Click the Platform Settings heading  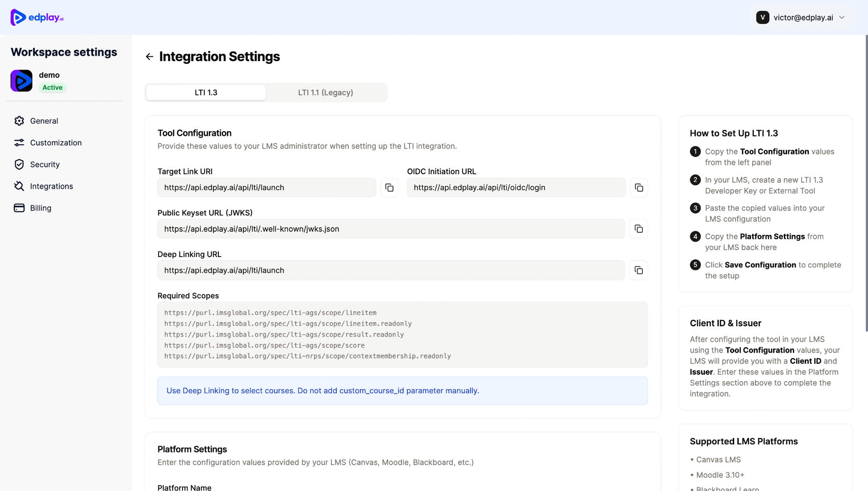click(x=192, y=449)
